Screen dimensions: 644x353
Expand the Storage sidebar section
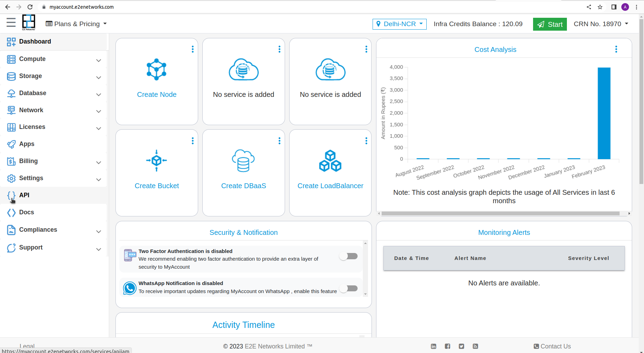[x=54, y=76]
